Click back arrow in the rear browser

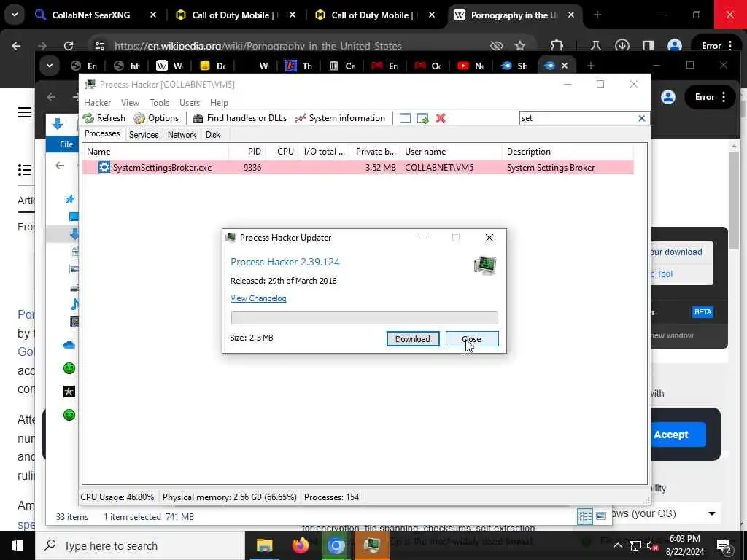16,46
